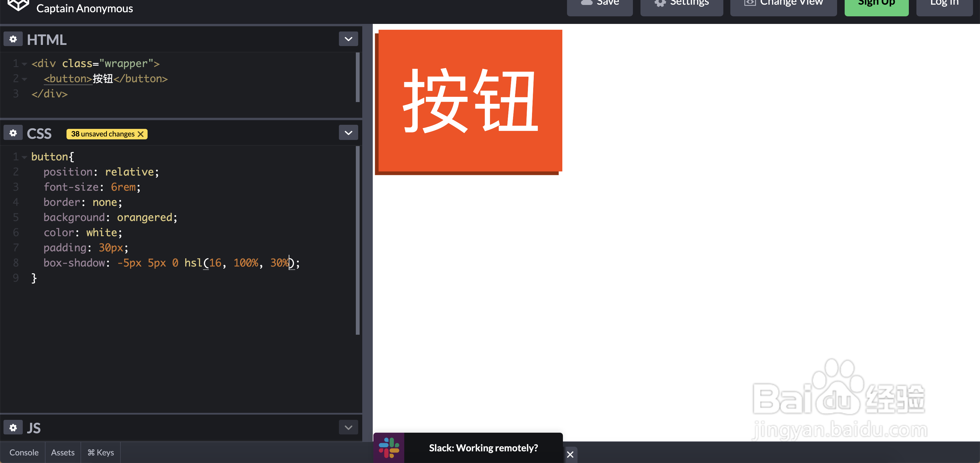Image resolution: width=980 pixels, height=463 pixels.
Task: Click the Slack logo ad icon
Action: (x=389, y=448)
